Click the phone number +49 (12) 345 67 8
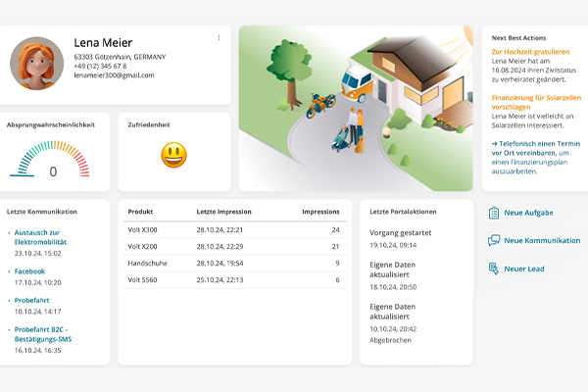Viewport: 588px width, 392px height. point(100,66)
